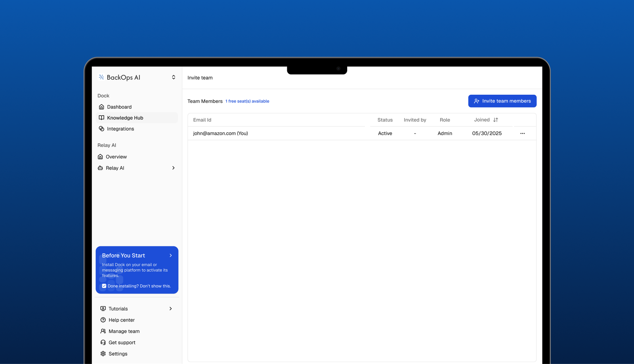Click the Relay AI robot icon
Viewport: 634px width, 364px height.
click(100, 168)
